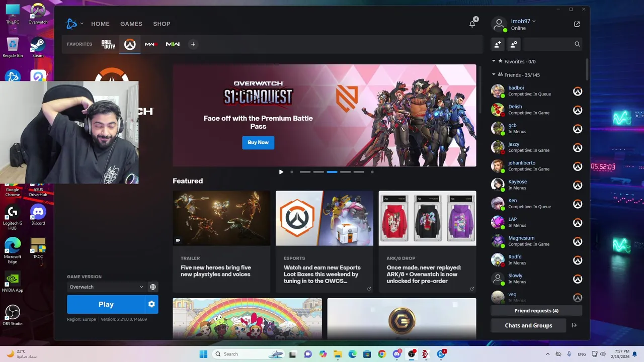Image resolution: width=644 pixels, height=362 pixels.
Task: Click the Add a Friend icon
Action: (x=498, y=44)
